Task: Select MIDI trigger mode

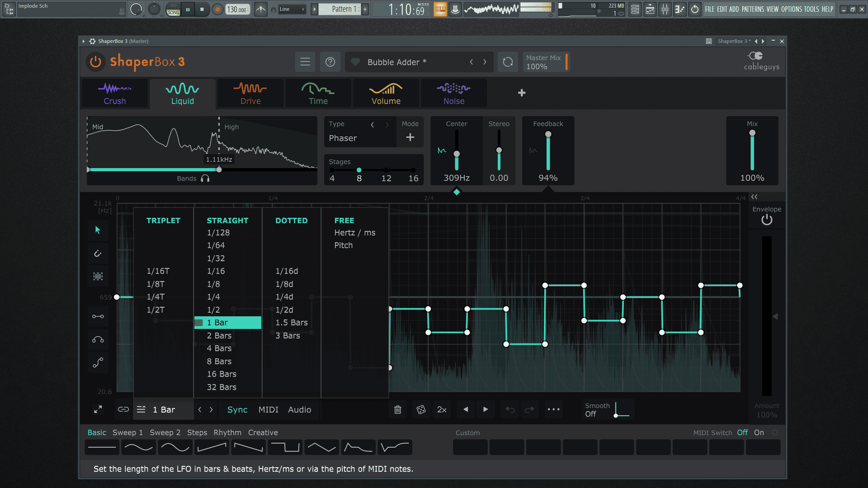Action: point(269,409)
